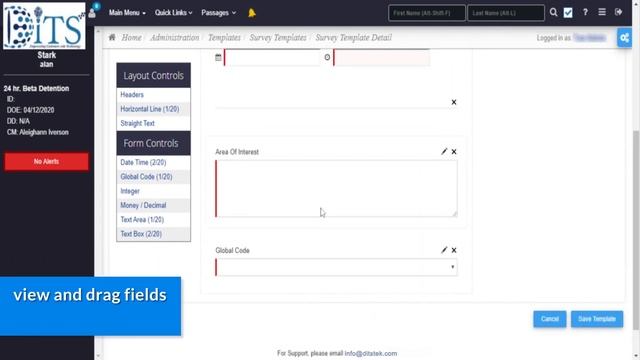Click the clock icon beside time field
Image resolution: width=640 pixels, height=360 pixels.
pyautogui.click(x=327, y=58)
